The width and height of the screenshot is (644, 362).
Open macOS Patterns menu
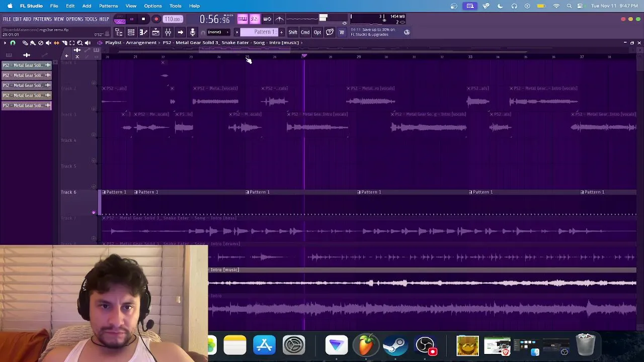coord(108,6)
